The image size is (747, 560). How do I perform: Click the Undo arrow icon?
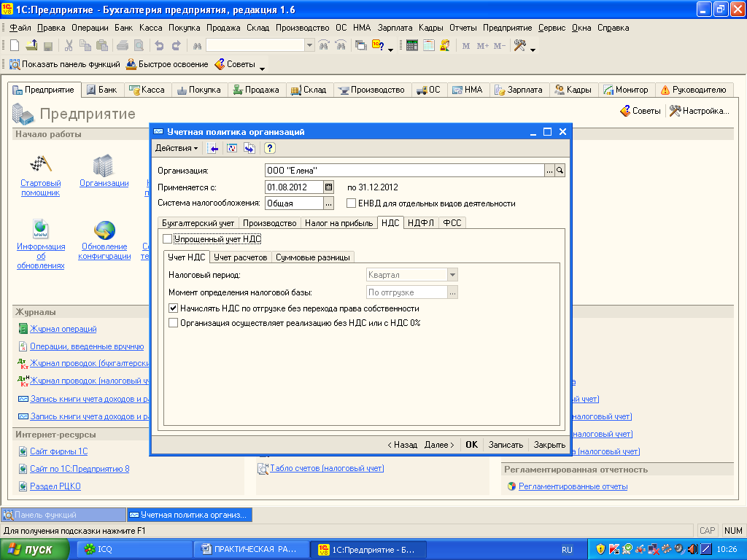pyautogui.click(x=159, y=46)
